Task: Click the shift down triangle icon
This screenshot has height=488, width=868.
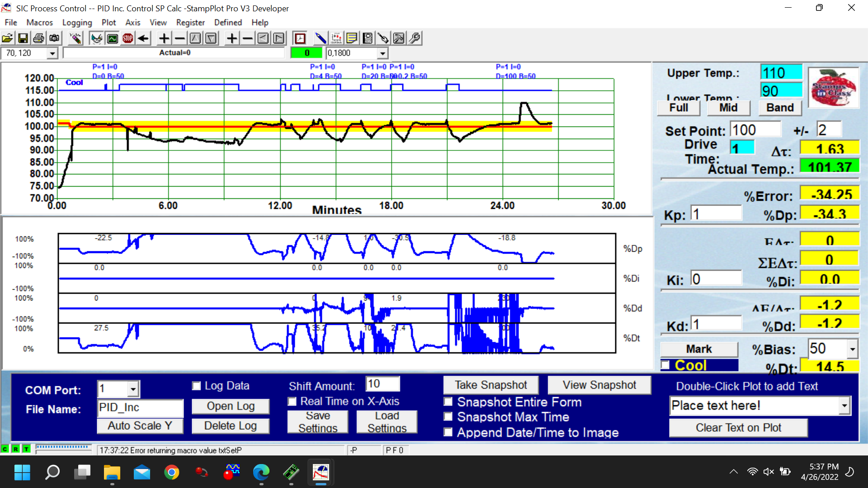Action: [211, 38]
